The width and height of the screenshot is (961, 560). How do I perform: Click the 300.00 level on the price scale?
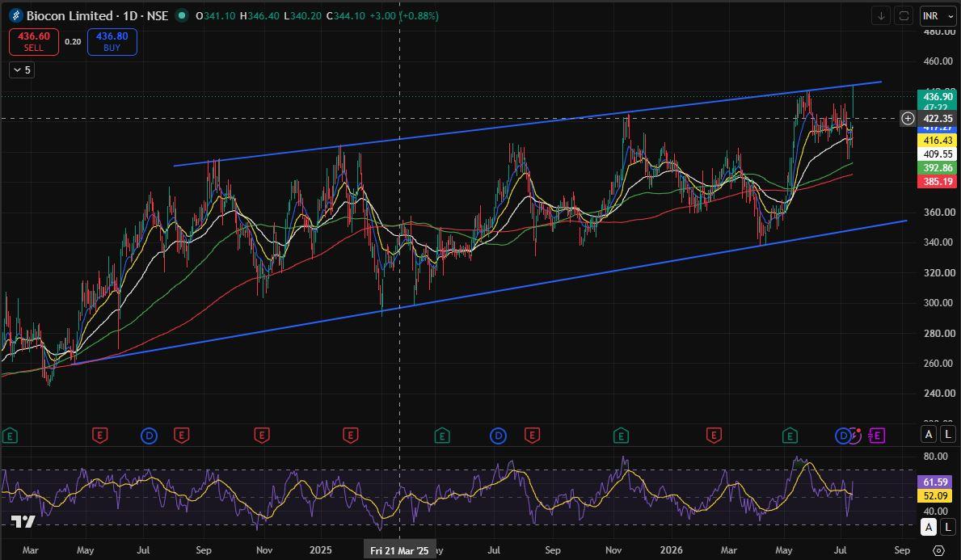[x=938, y=303]
